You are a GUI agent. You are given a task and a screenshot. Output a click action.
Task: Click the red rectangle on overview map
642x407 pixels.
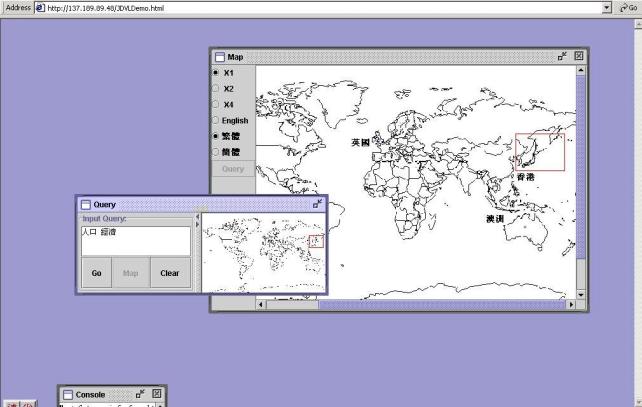(x=316, y=241)
